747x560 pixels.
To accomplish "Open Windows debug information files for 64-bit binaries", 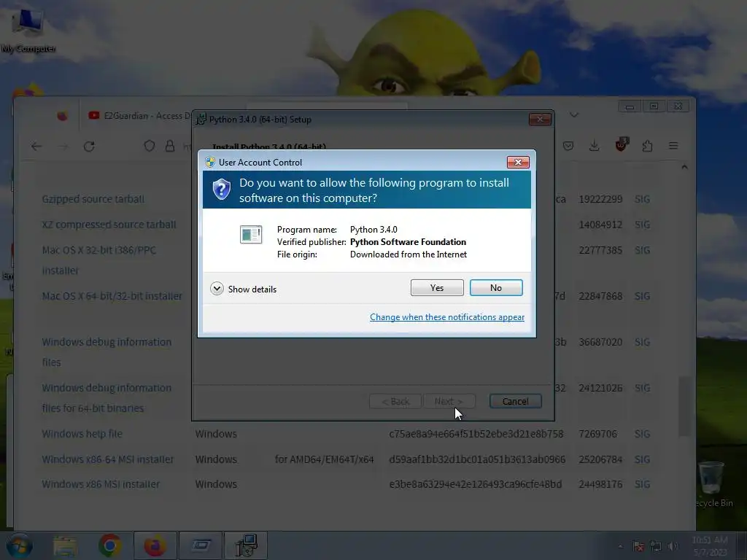I will (107, 397).
